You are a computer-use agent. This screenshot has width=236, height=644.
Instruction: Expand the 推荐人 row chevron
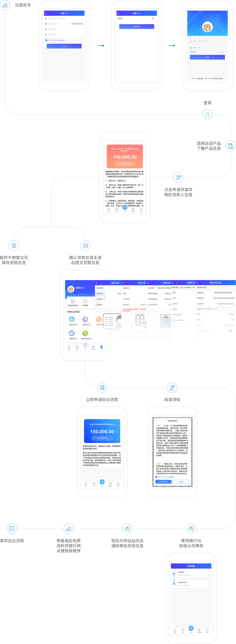pyautogui.click(x=155, y=19)
